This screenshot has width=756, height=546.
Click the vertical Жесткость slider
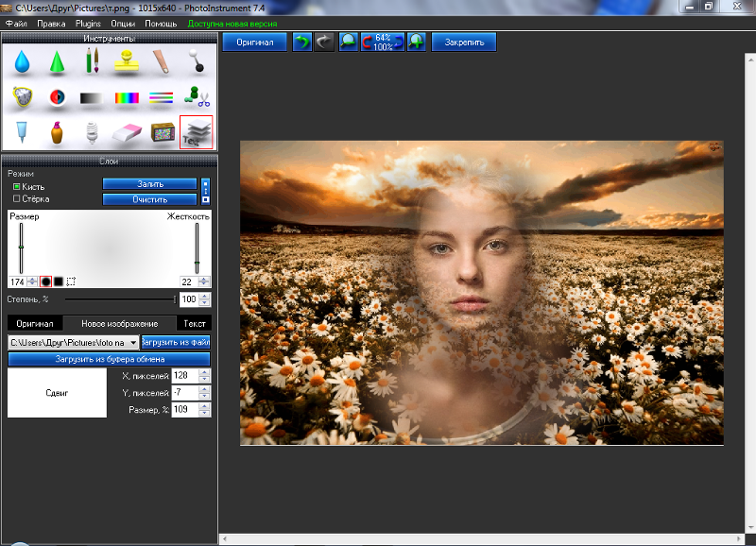click(197, 248)
